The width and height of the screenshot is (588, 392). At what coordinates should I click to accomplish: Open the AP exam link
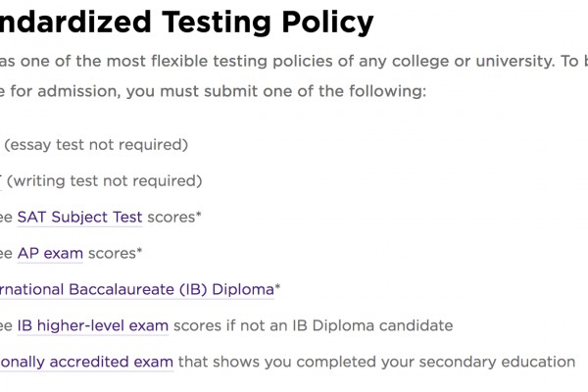pyautogui.click(x=50, y=254)
